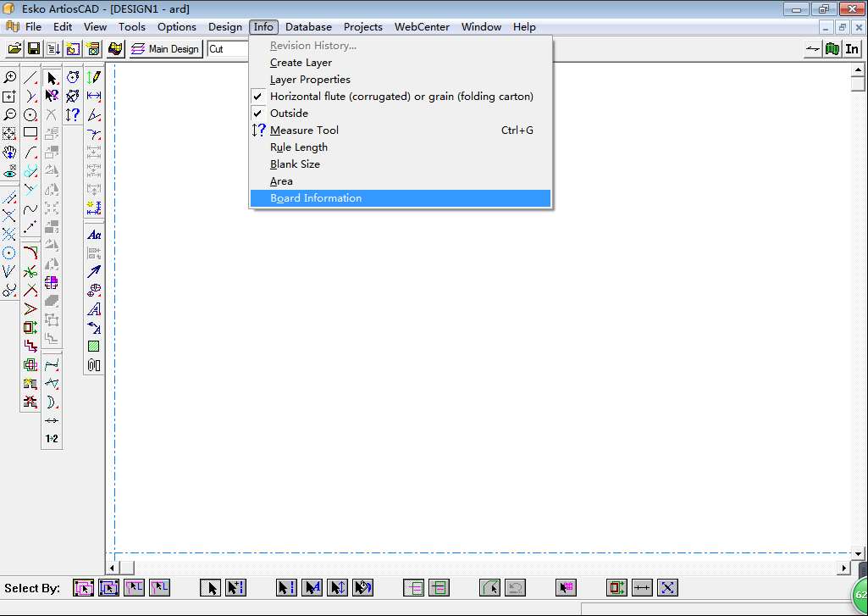Click Area in the Info menu
The width and height of the screenshot is (868, 616).
tap(401, 181)
